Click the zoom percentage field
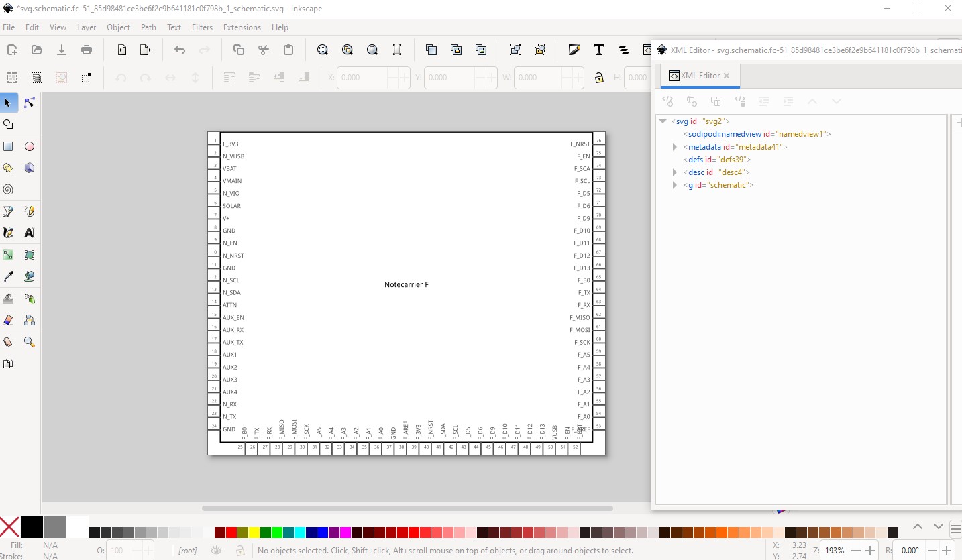This screenshot has height=560, width=962. (835, 551)
